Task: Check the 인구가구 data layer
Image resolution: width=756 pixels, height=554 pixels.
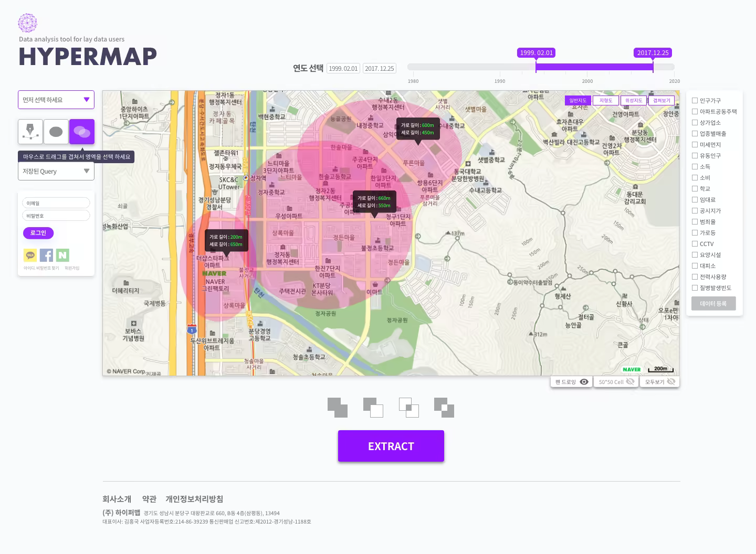Action: [695, 101]
